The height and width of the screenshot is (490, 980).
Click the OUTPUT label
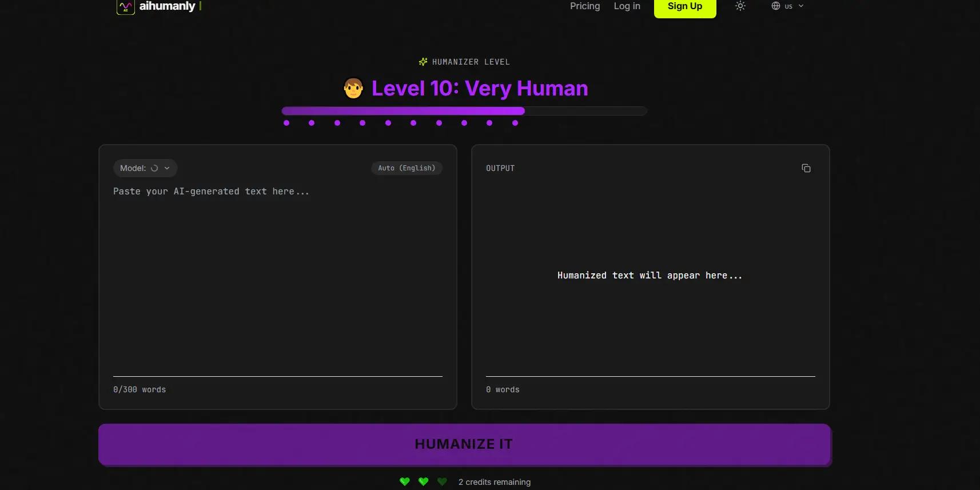[x=500, y=168]
